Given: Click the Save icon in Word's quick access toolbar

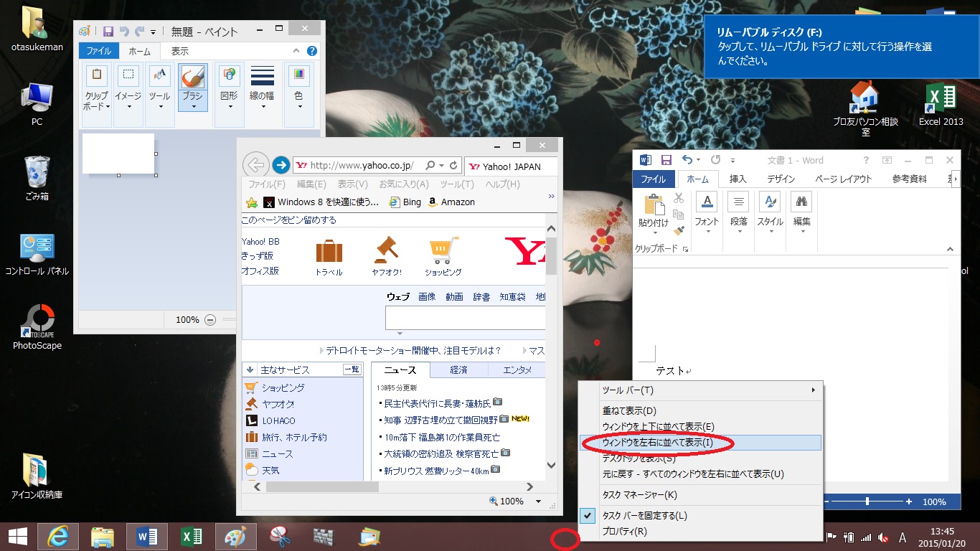Looking at the screenshot, I should coord(666,160).
